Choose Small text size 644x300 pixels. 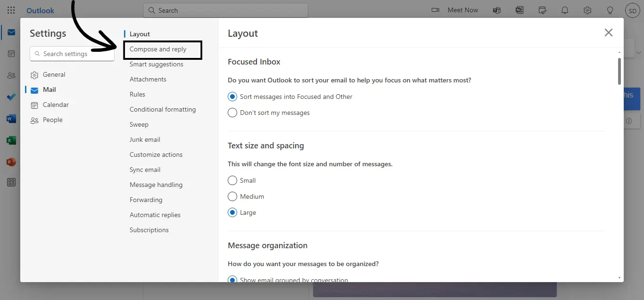(232, 180)
